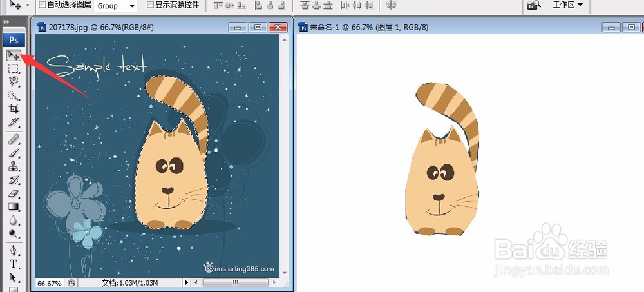Select the Pen tool
Screen dimensions: 644x292
[x=14, y=251]
